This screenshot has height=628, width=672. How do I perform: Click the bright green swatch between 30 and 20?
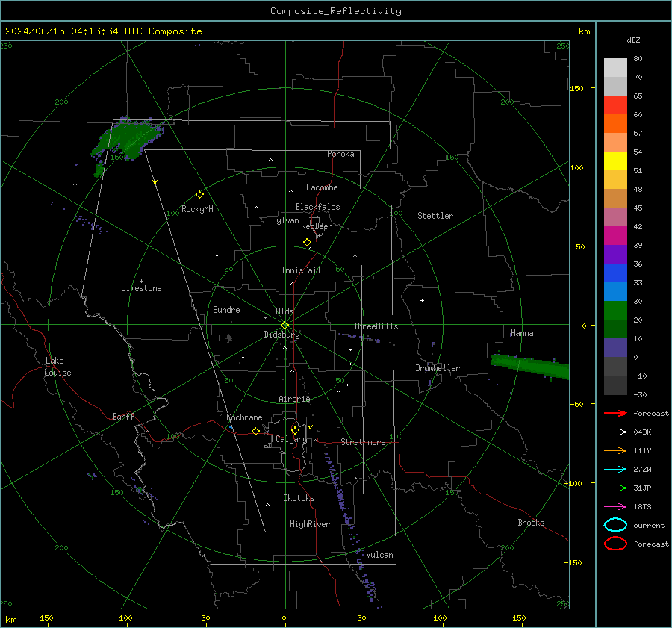pos(615,311)
